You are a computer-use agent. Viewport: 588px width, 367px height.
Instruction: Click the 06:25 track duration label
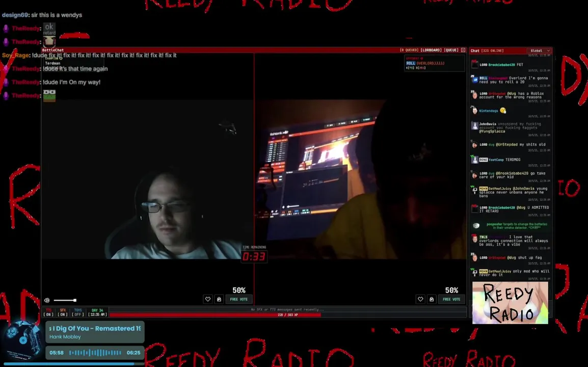[133, 353]
